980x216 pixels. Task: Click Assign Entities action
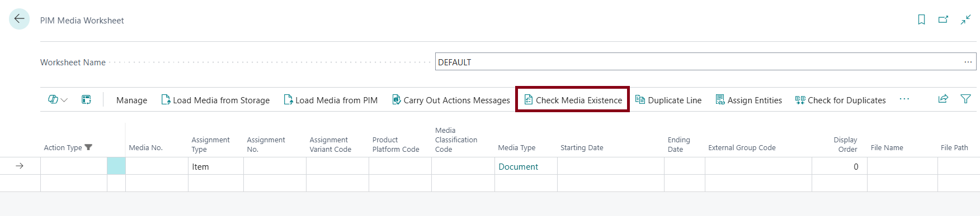748,100
